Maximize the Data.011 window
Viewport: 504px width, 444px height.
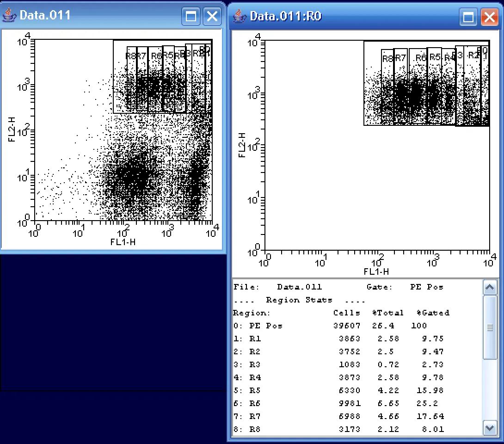tap(191, 16)
